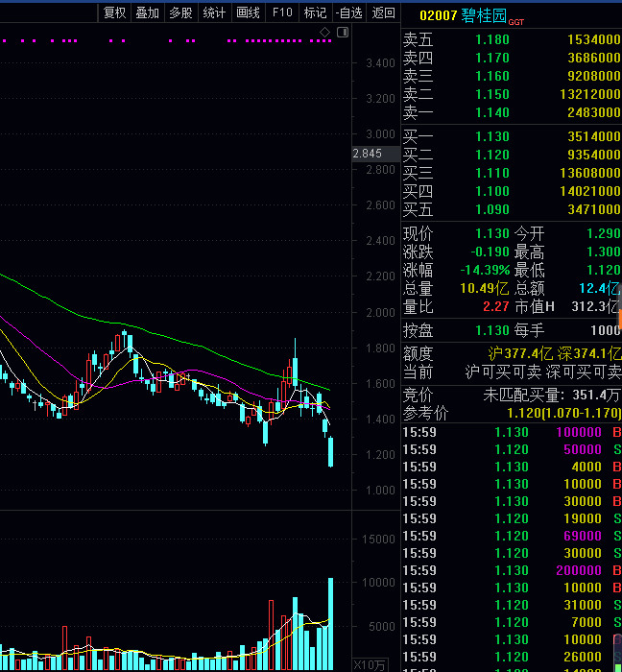The image size is (622, 672).
Task: Click the X10万 volume unit label
Action: pyautogui.click(x=370, y=665)
